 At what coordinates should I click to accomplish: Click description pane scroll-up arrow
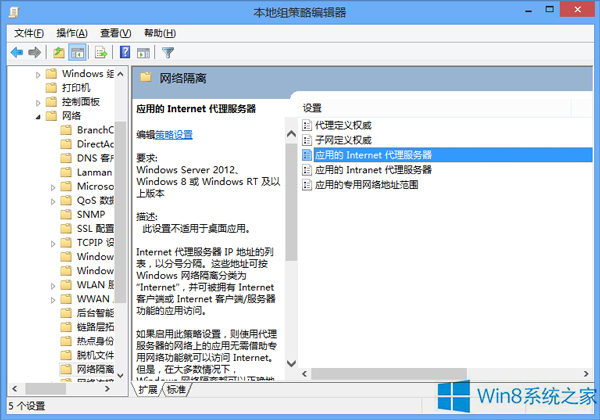point(291,134)
